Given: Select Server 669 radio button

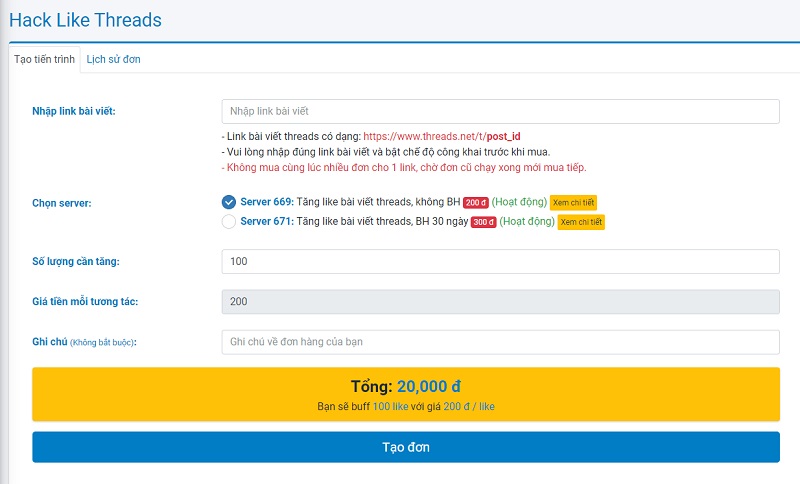Looking at the screenshot, I should [229, 202].
